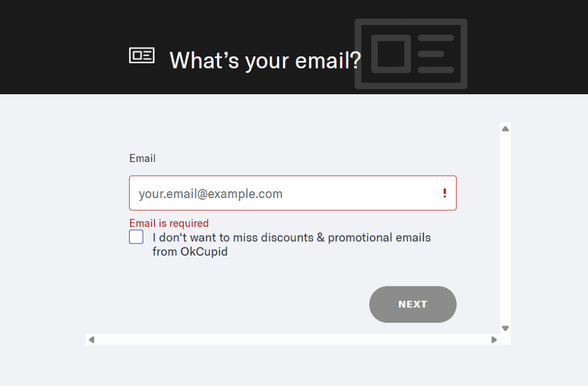Click the "Email" label above the field
This screenshot has width=588, height=386.
coord(142,158)
